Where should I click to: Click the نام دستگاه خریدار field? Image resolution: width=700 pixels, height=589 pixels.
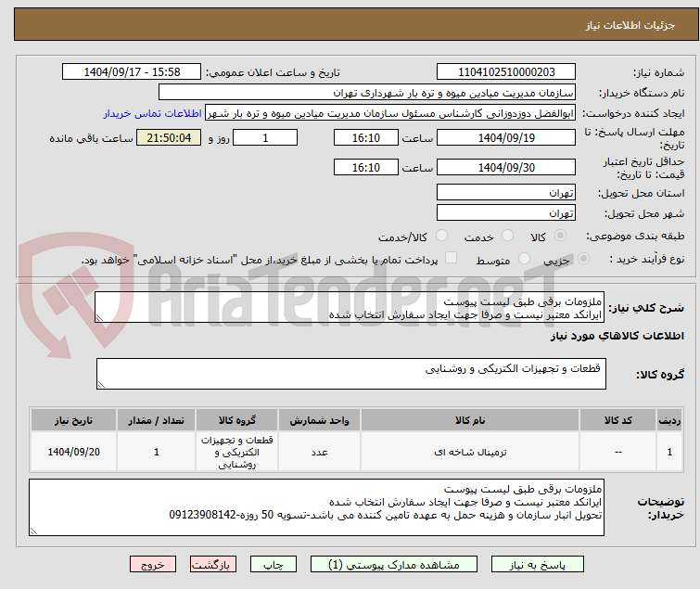367,93
